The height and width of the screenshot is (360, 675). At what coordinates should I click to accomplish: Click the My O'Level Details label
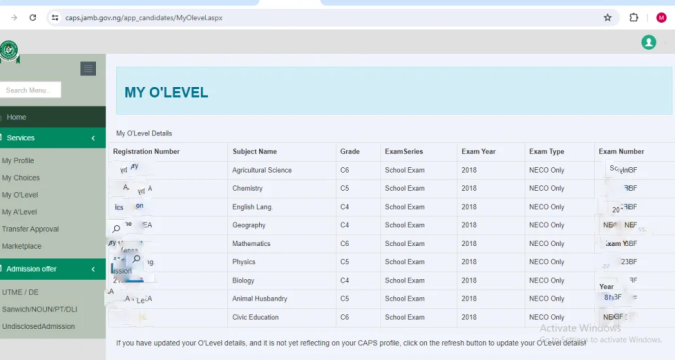(144, 133)
